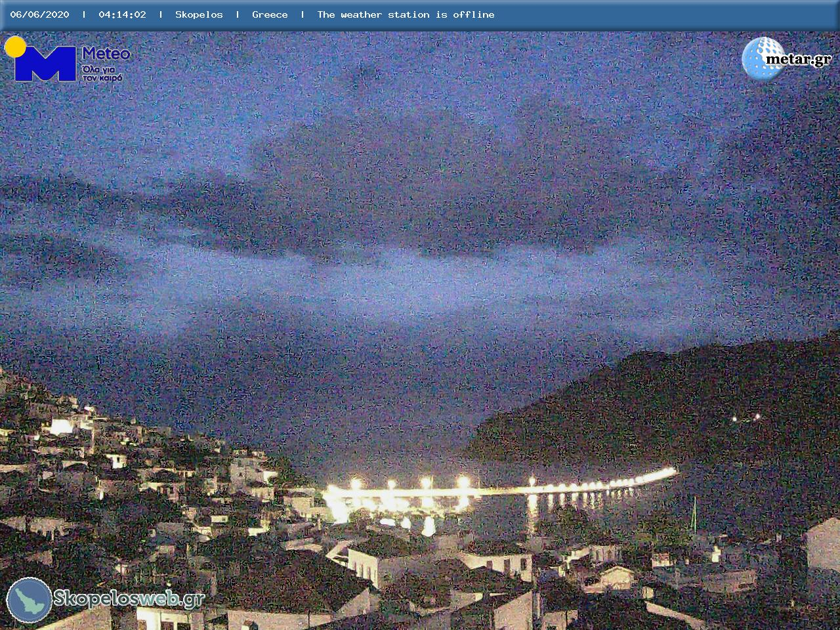Viewport: 840px width, 630px height.
Task: Open the Skopelosweb.gr link text
Action: pos(129,598)
